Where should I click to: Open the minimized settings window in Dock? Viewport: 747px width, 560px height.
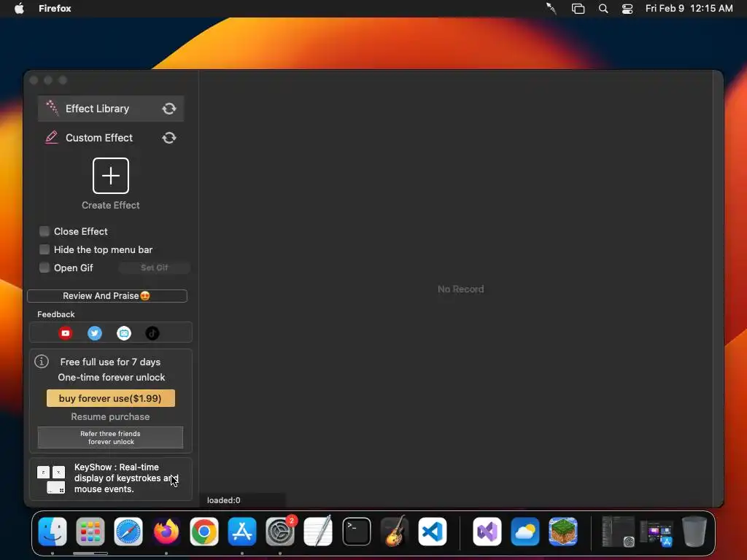619,532
